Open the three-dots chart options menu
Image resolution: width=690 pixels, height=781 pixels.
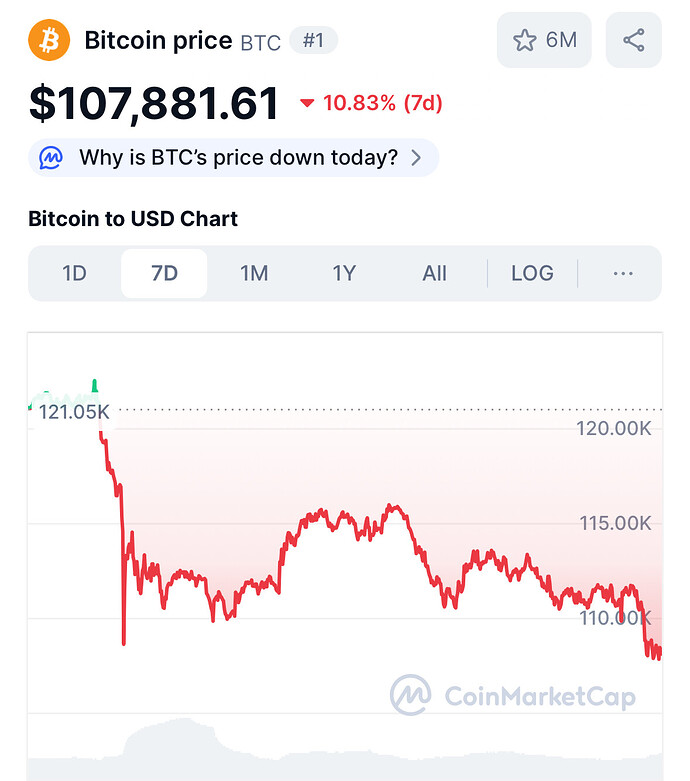point(623,273)
